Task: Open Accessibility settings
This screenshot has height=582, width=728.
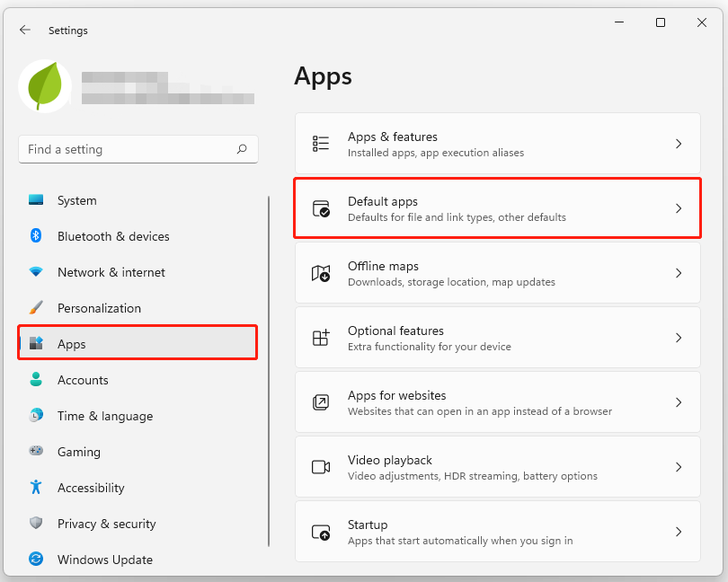Action: tap(138, 488)
